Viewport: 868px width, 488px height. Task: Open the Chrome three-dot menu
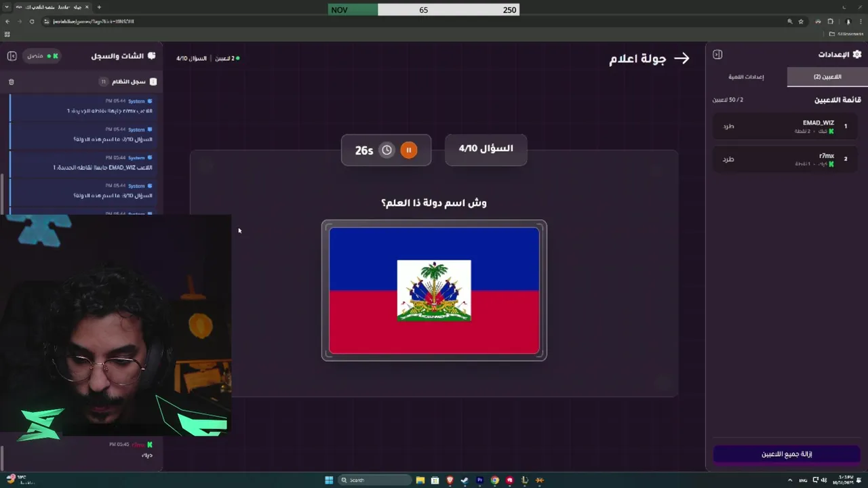[x=861, y=21]
